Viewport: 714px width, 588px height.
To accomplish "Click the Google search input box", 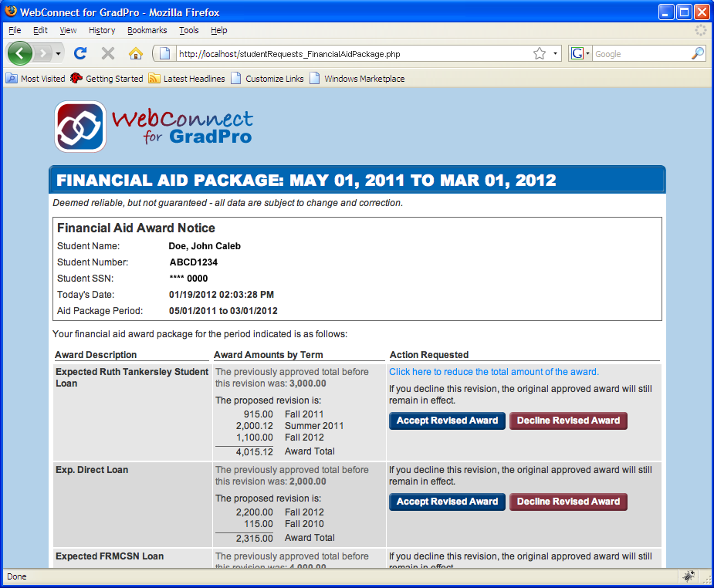I will pyautogui.click(x=641, y=54).
